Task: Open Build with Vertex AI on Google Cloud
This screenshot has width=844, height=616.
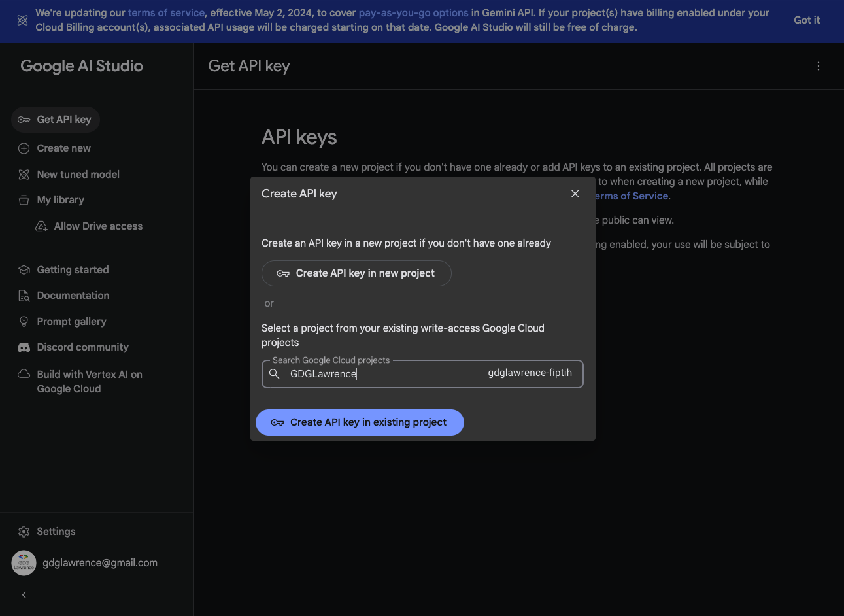Action: 89,382
